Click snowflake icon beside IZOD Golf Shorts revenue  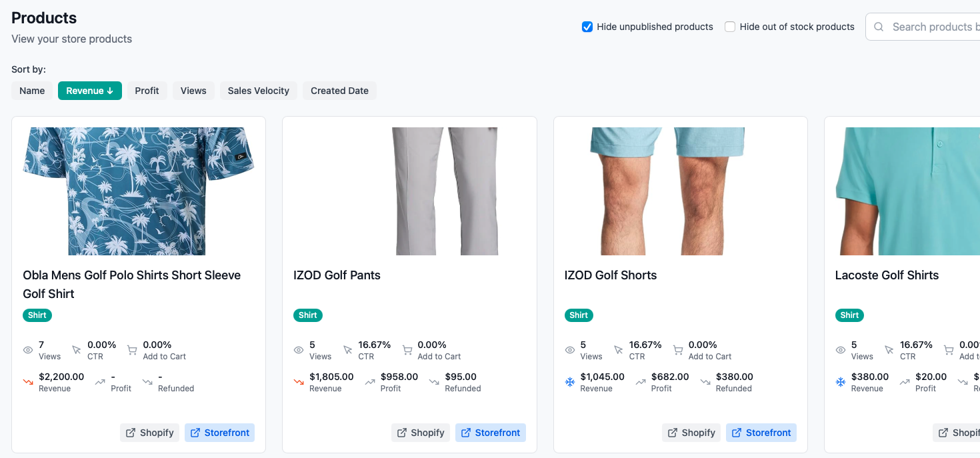pyautogui.click(x=569, y=381)
